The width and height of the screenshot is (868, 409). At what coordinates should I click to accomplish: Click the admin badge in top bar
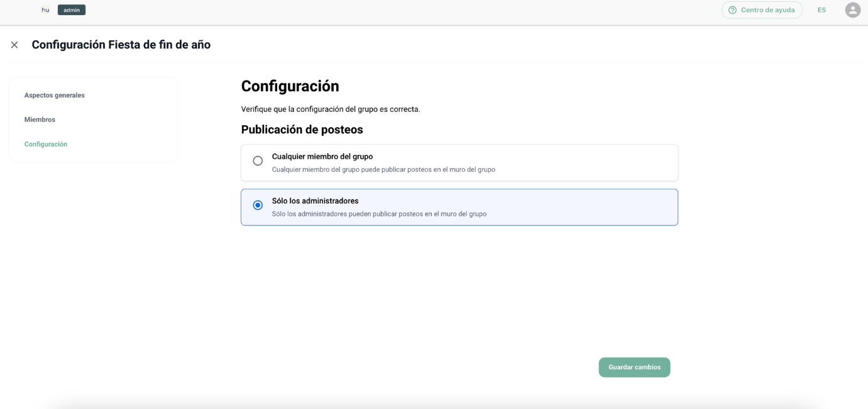coord(72,10)
